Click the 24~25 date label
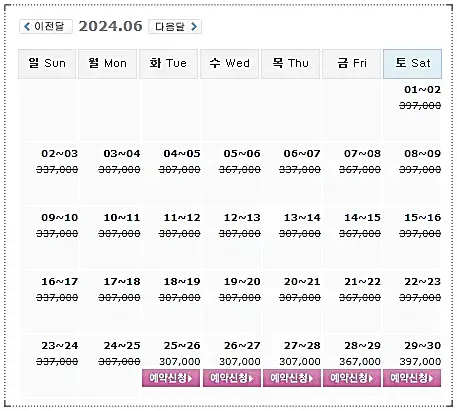The image size is (457, 411). pos(122,346)
